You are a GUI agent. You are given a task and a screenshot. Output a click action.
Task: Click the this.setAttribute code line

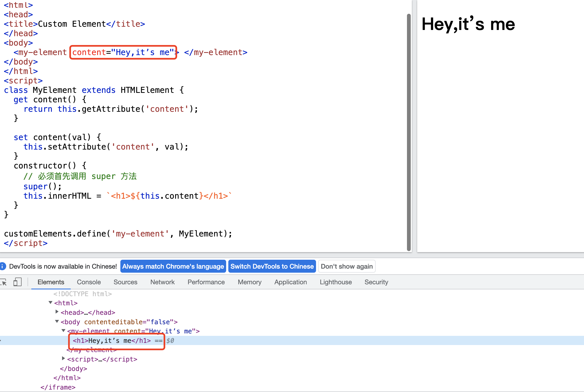coord(106,147)
